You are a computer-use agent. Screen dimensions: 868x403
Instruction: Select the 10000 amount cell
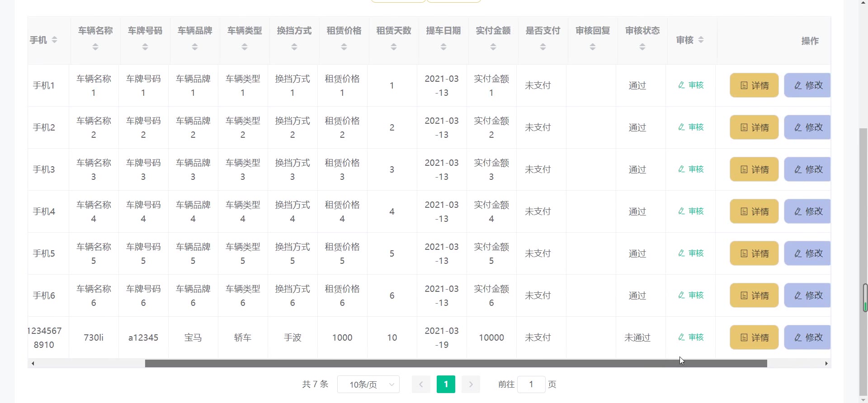tap(491, 337)
